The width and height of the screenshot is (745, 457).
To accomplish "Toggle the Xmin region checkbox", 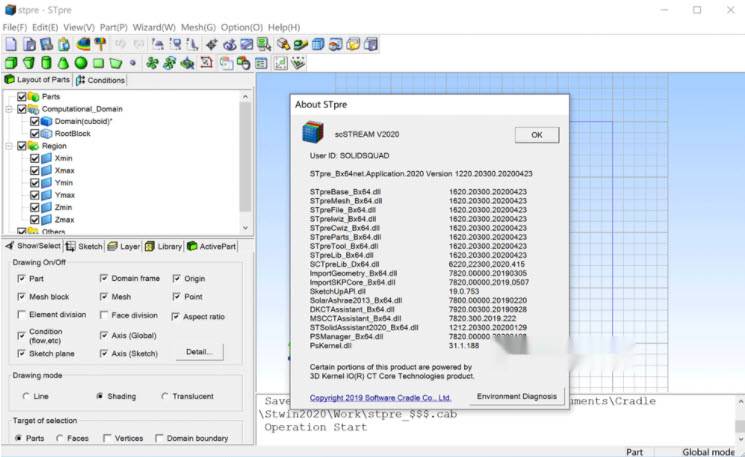I will pos(34,158).
